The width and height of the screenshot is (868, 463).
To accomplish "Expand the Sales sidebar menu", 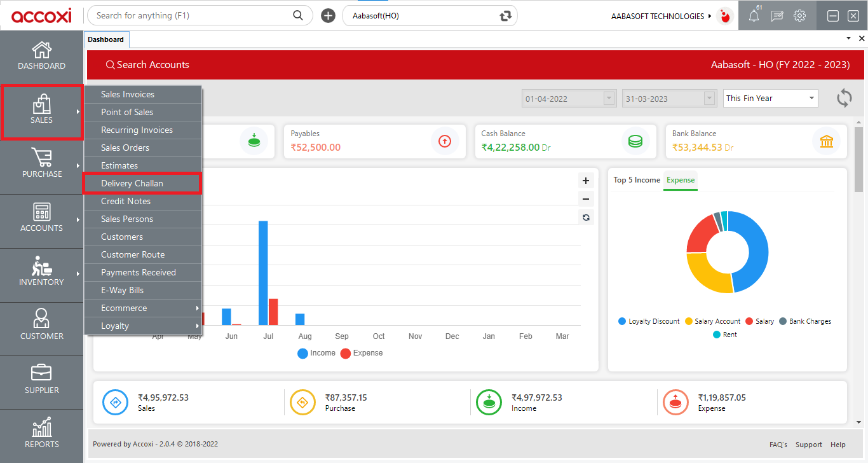I will click(x=41, y=112).
